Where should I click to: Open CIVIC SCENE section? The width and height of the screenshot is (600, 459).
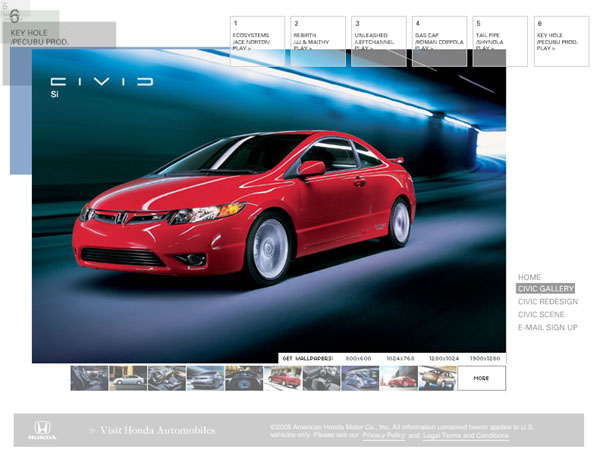pyautogui.click(x=541, y=314)
